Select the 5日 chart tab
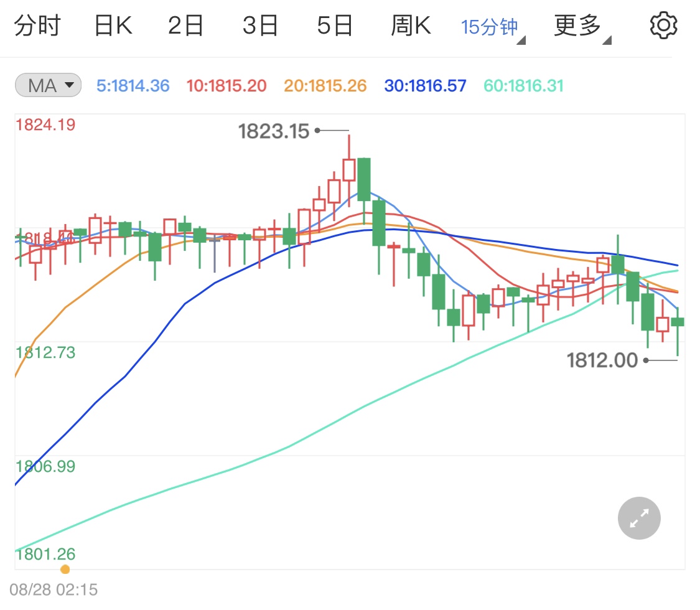700x610 pixels. coord(335,26)
